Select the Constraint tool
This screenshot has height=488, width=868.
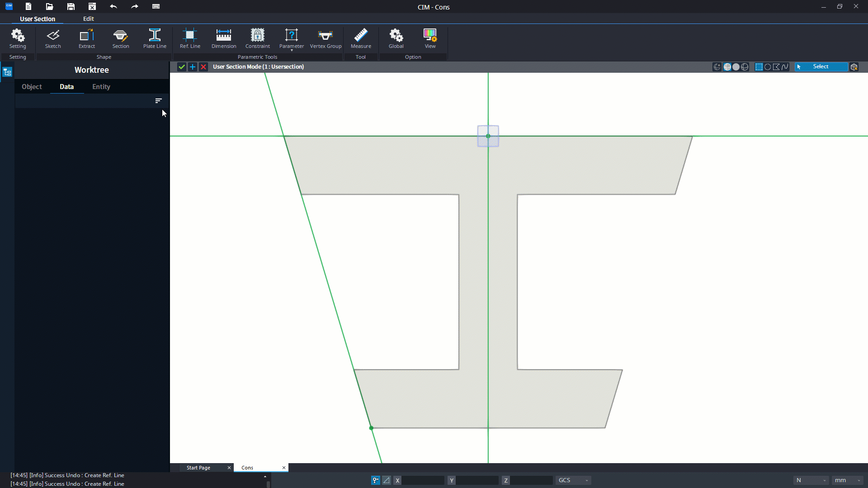tap(257, 38)
